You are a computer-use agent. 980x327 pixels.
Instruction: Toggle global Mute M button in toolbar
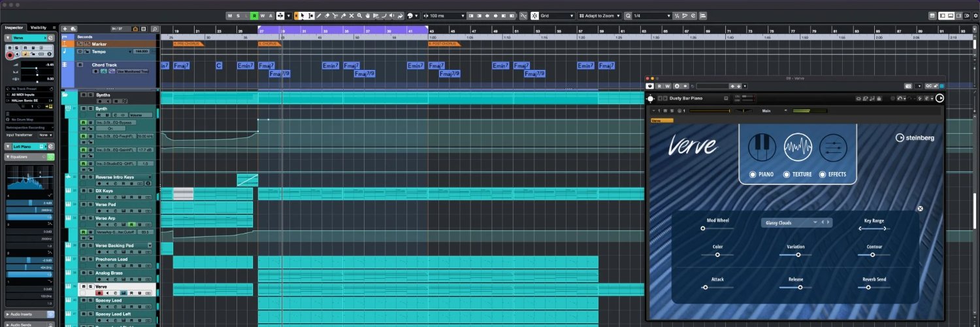click(x=230, y=16)
